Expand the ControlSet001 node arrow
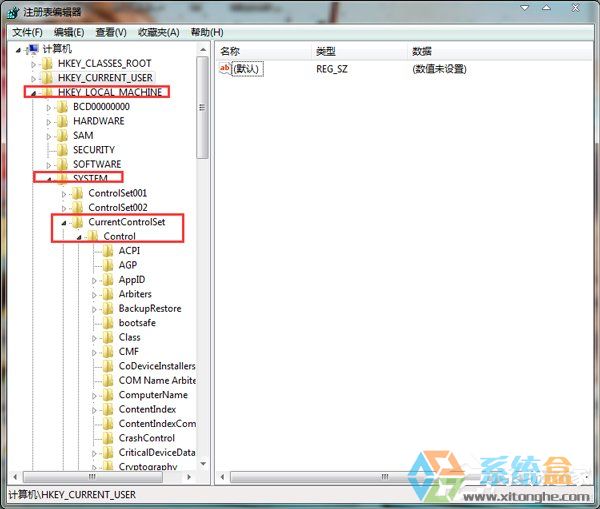This screenshot has height=509, width=600. pos(64,194)
